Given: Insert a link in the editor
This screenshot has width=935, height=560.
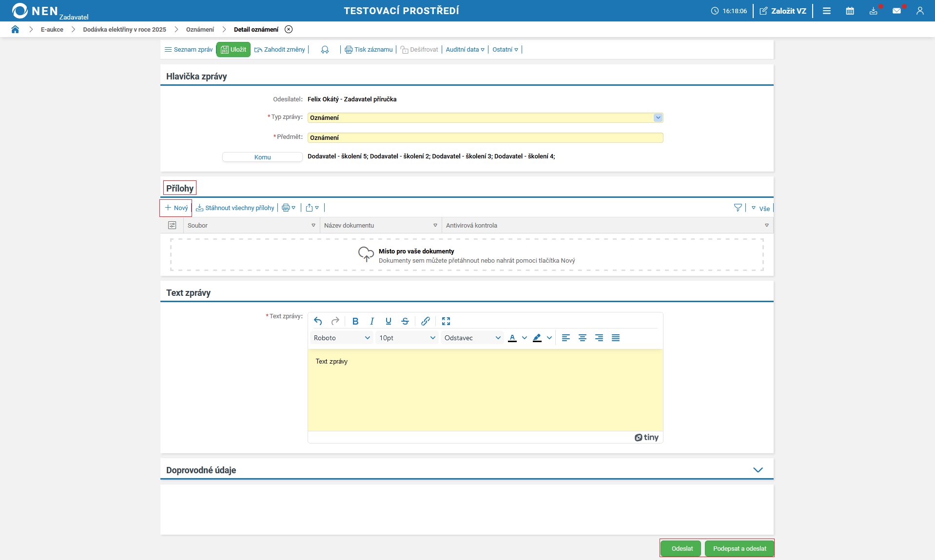Looking at the screenshot, I should pos(426,321).
